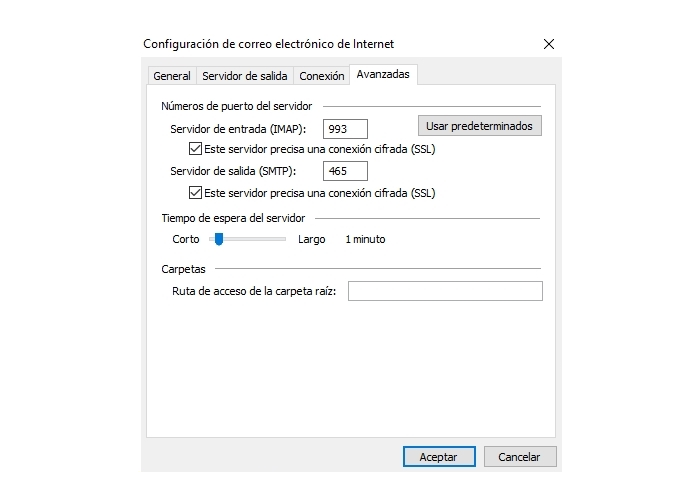The width and height of the screenshot is (700, 500).
Task: Click the IMAP encrypted connection (SSL) label text
Action: [320, 149]
